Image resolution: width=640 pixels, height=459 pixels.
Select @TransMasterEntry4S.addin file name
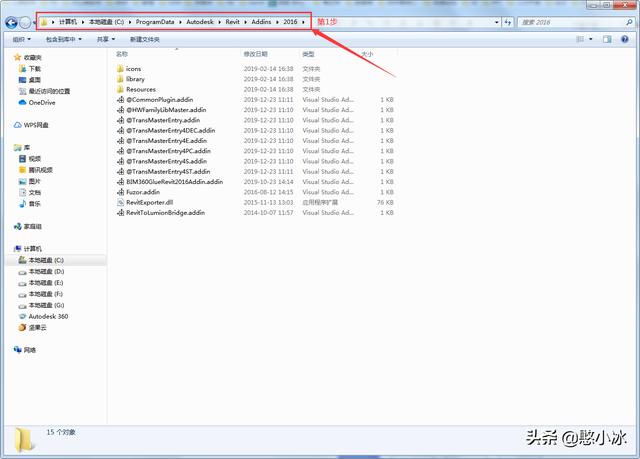coord(167,161)
